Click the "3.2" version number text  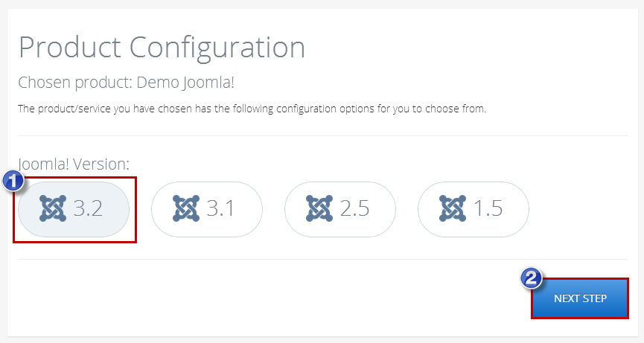[88, 208]
